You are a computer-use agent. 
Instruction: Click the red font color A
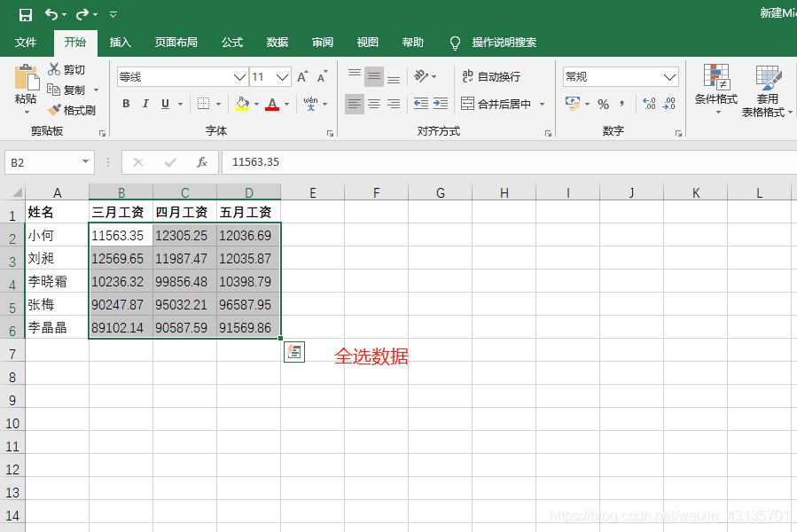pyautogui.click(x=272, y=104)
